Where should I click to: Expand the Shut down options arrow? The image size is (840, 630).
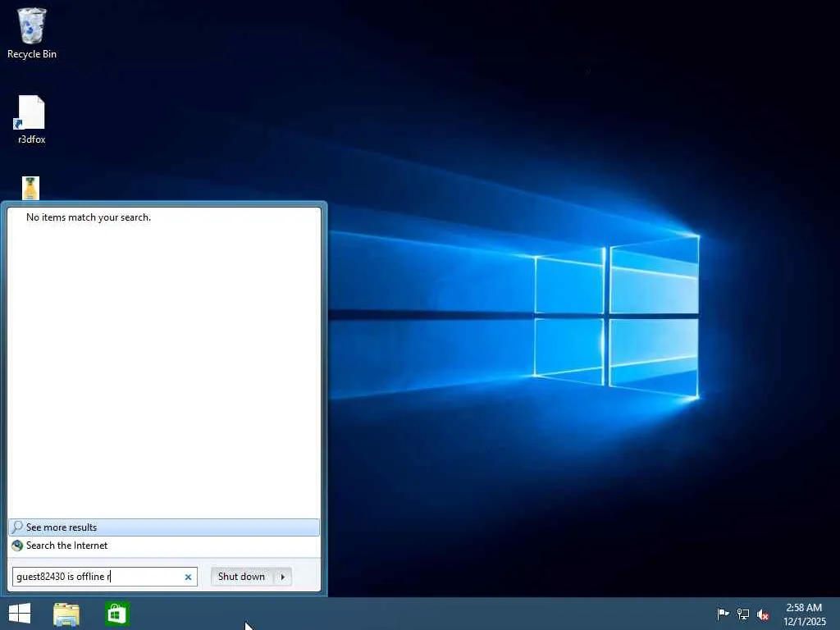click(283, 577)
